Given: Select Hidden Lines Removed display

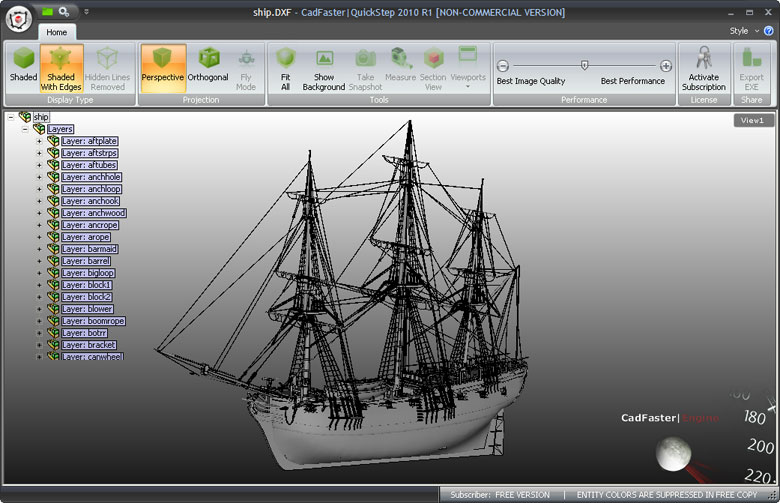Looking at the screenshot, I should click(x=107, y=68).
